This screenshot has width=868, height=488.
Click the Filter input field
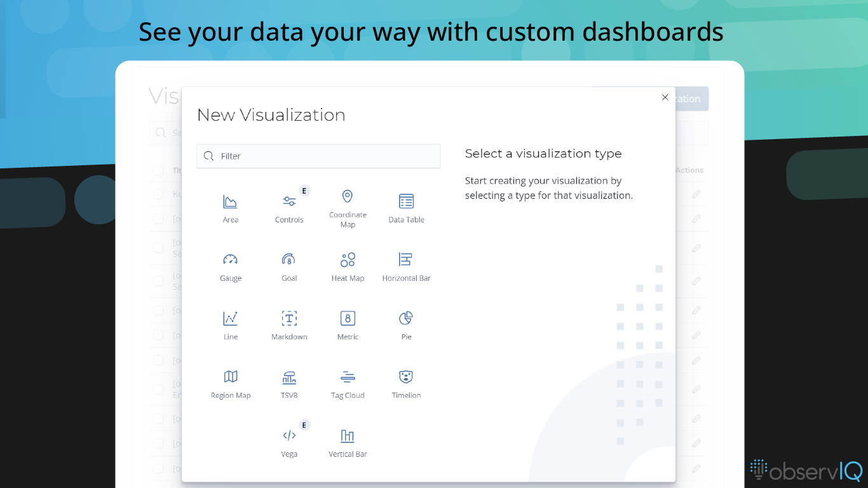coord(318,156)
